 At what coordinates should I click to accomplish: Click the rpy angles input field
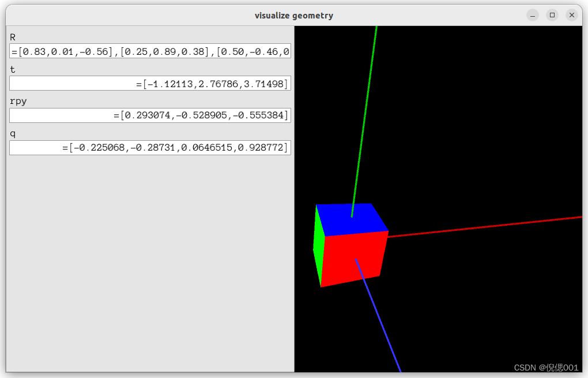coord(150,115)
